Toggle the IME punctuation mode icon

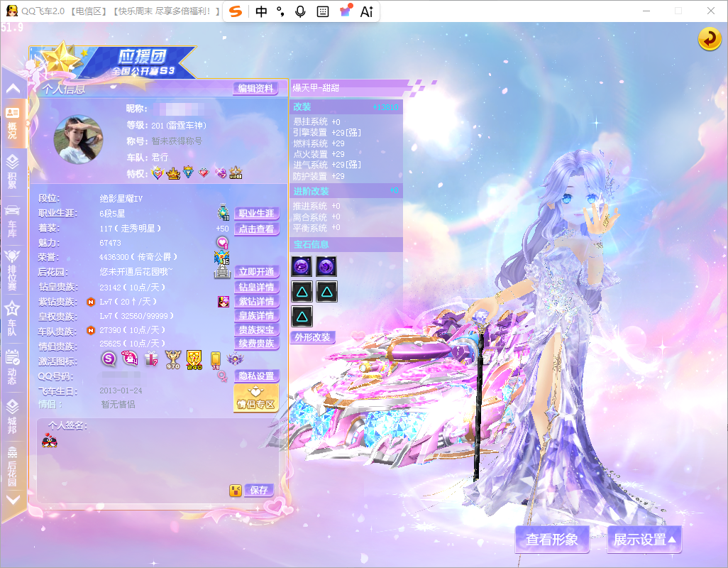pos(280,11)
